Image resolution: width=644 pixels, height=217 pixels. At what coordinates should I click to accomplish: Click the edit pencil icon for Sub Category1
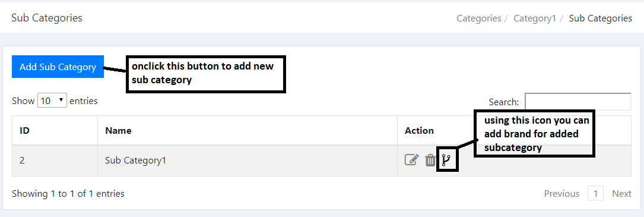tap(411, 160)
